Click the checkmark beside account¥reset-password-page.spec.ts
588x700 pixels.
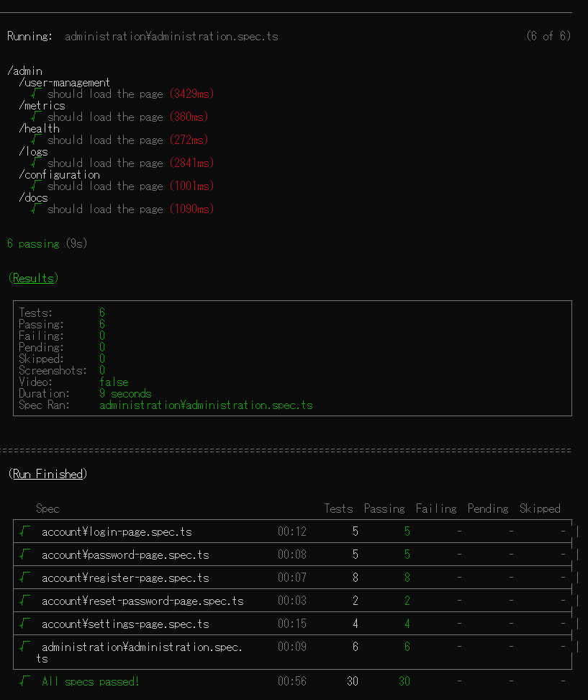point(25,601)
